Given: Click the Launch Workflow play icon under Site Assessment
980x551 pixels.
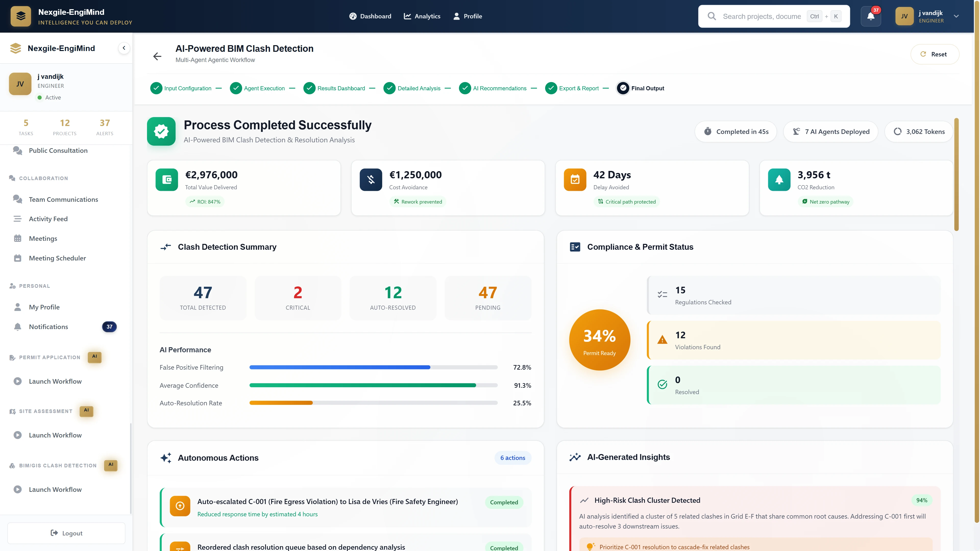Looking at the screenshot, I should [x=18, y=435].
